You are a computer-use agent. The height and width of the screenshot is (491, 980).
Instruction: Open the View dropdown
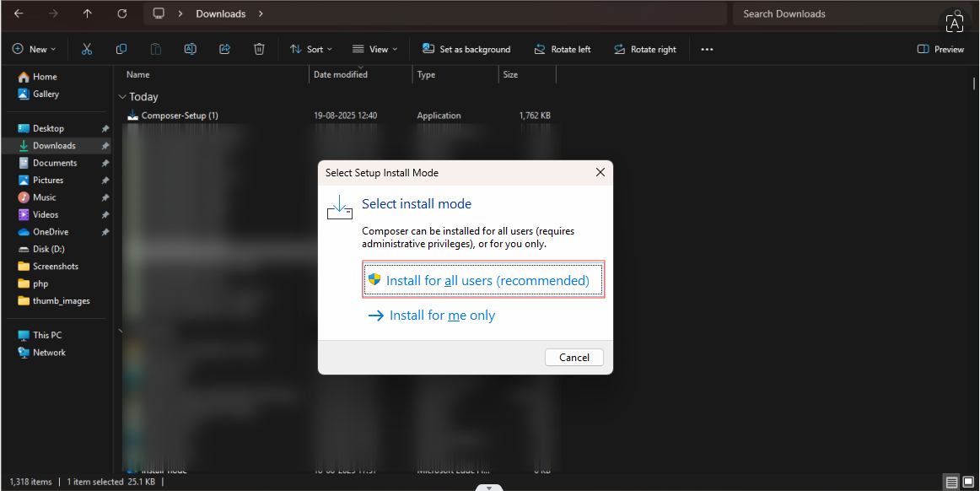[375, 50]
